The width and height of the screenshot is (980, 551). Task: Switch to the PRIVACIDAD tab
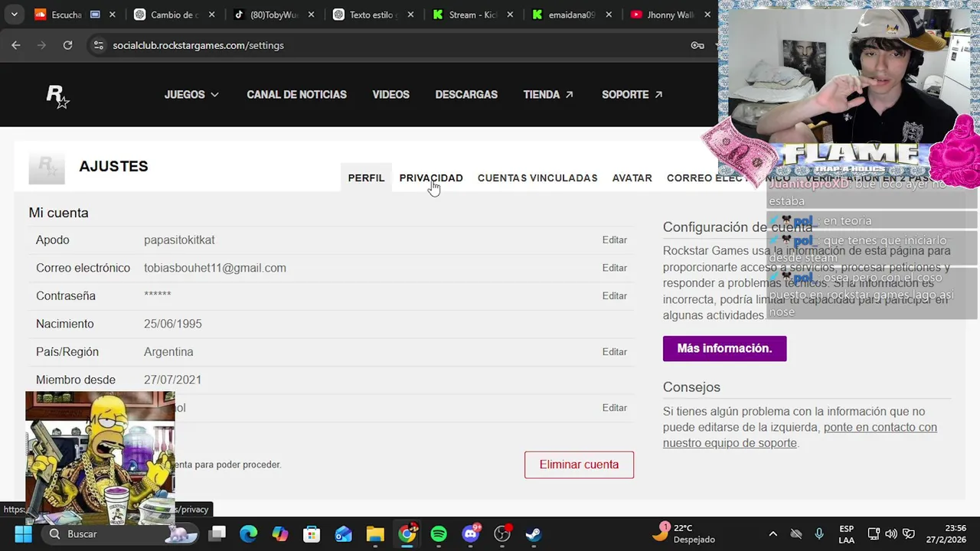click(431, 178)
